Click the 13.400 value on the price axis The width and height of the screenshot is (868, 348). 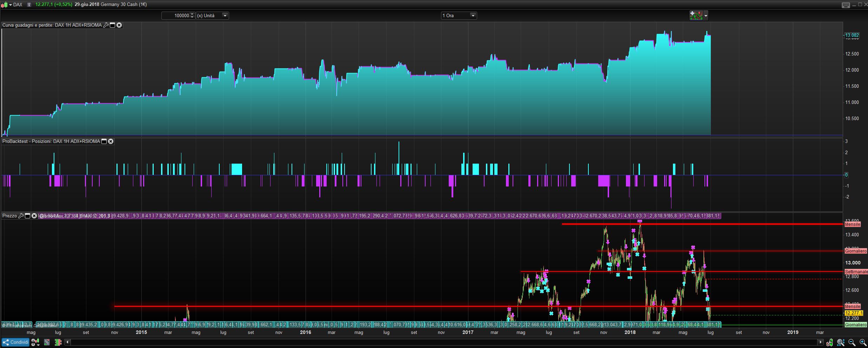852,235
